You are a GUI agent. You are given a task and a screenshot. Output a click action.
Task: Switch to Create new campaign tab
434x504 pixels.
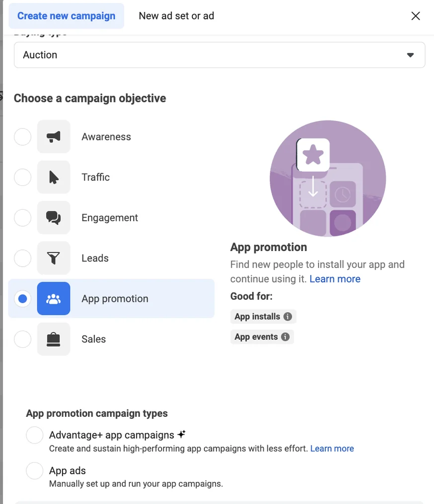(x=66, y=16)
